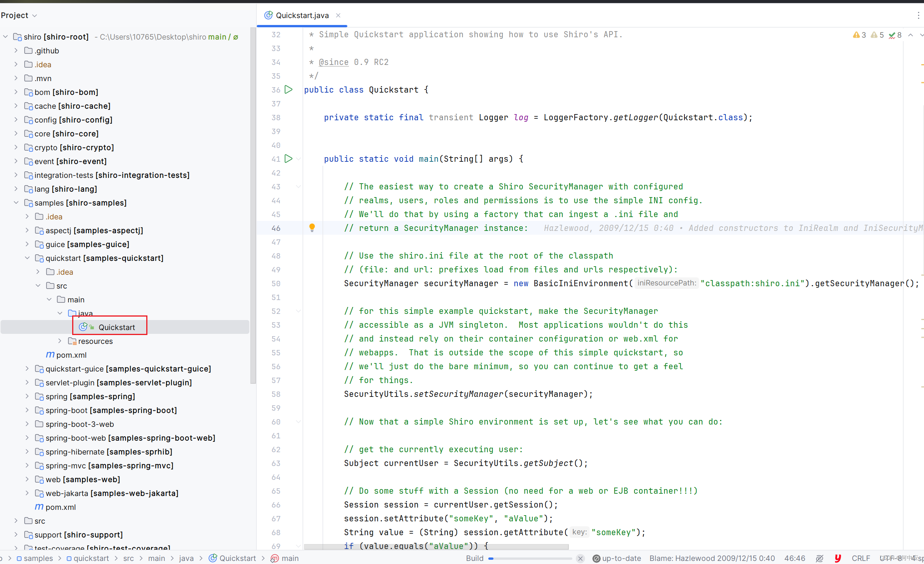924x564 pixels.
Task: Switch to the Quickstart.java editor tab
Action: click(x=302, y=15)
